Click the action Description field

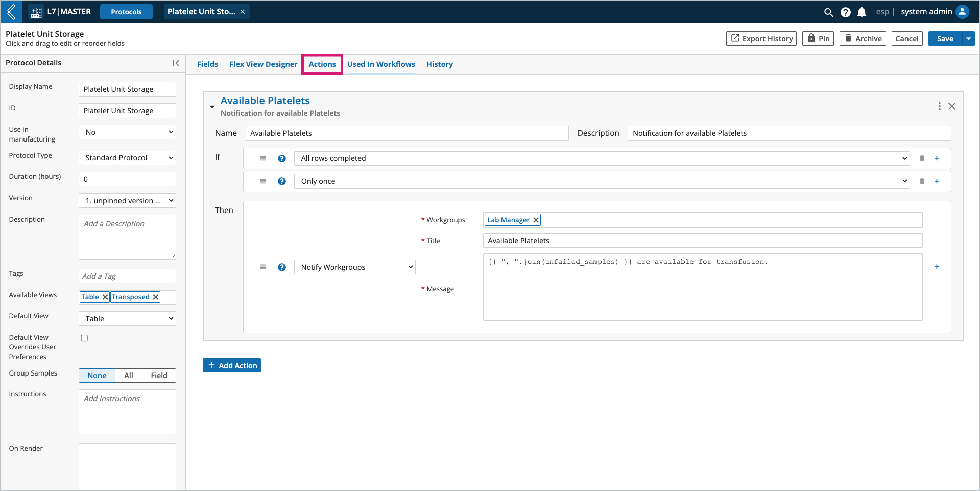click(790, 133)
